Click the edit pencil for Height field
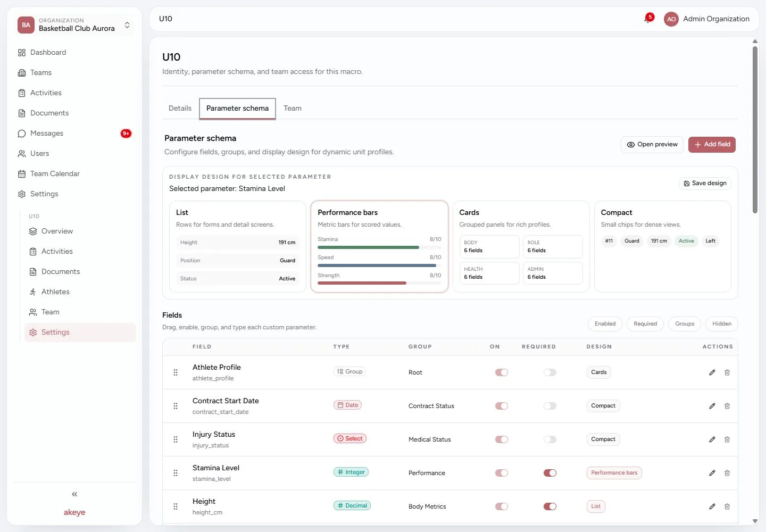 coord(712,506)
